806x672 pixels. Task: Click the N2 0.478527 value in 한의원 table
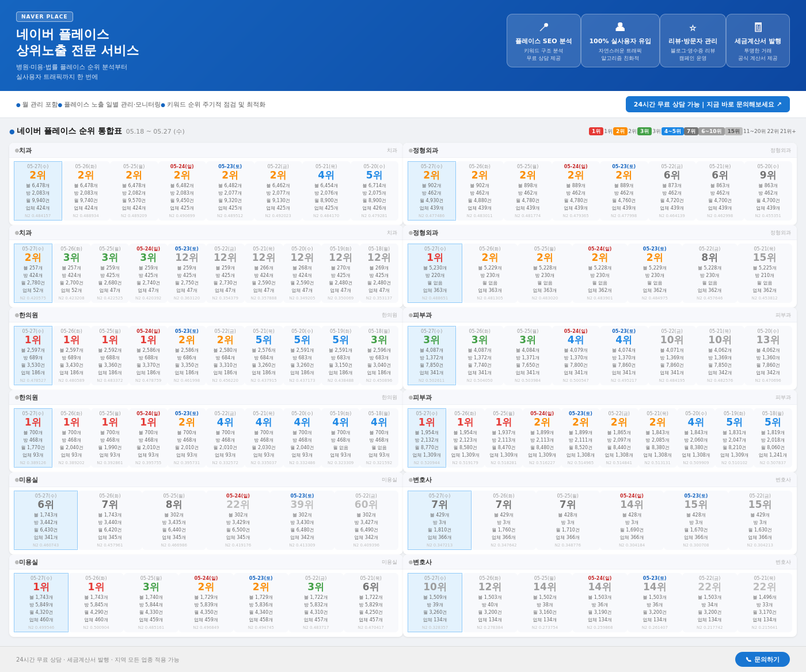click(33, 381)
